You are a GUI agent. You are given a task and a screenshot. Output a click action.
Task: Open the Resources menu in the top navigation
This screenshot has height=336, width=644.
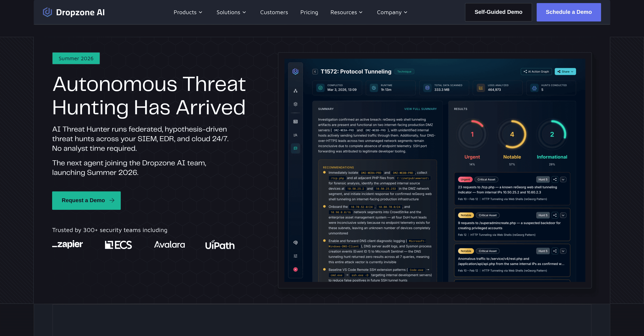coord(347,12)
